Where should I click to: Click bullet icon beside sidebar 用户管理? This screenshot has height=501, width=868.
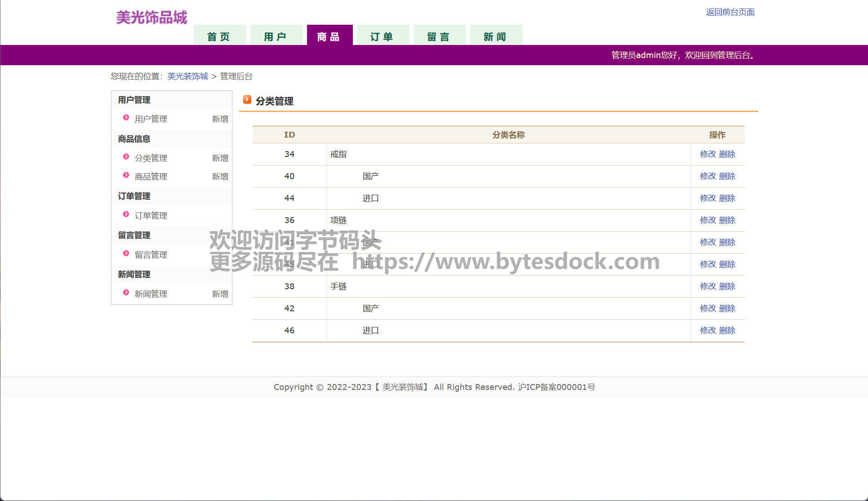pyautogui.click(x=126, y=118)
